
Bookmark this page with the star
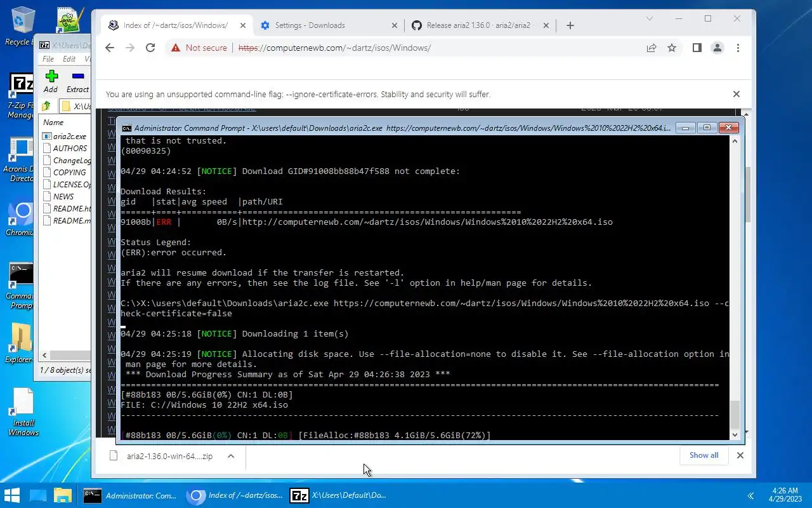pyautogui.click(x=672, y=48)
